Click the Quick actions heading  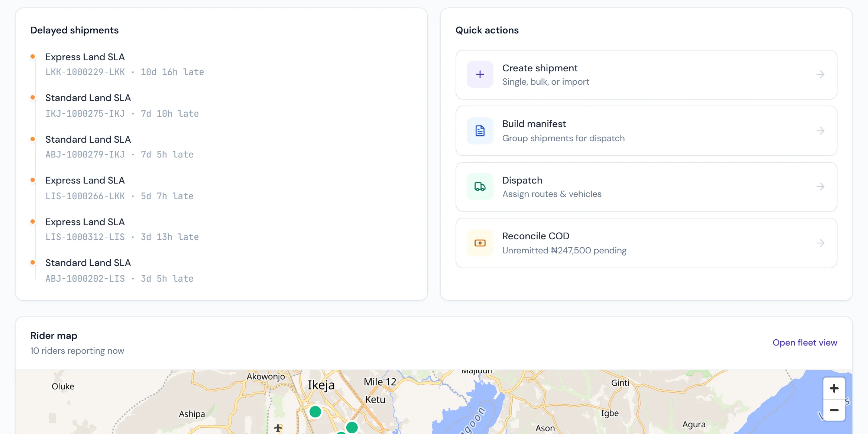[487, 30]
